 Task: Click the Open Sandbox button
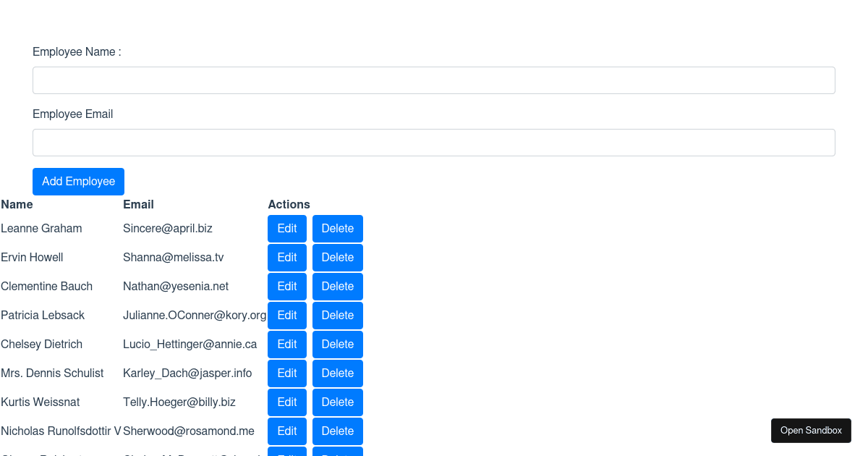pos(811,430)
